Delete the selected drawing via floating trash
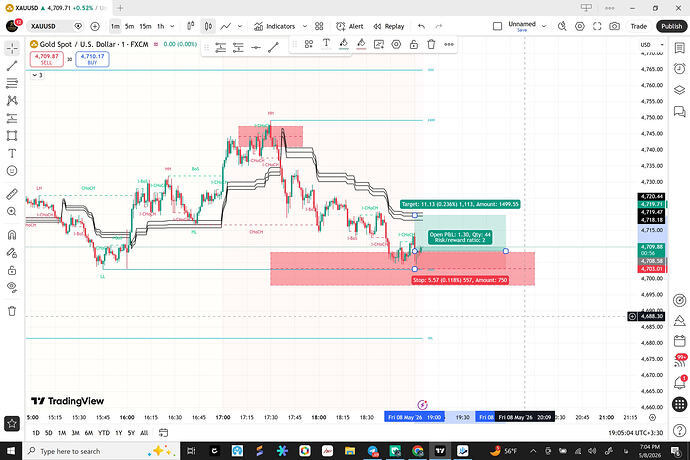690x460 pixels. pos(431,44)
